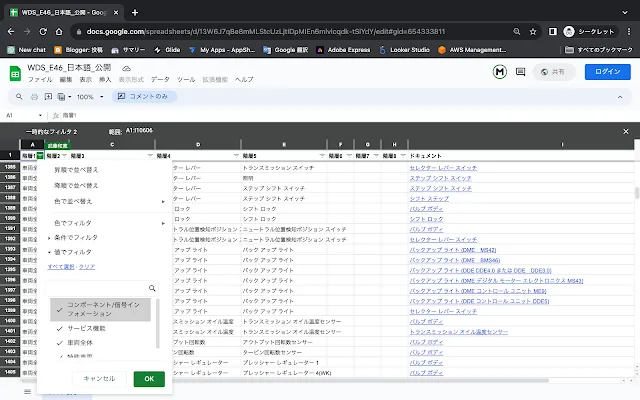The height and width of the screenshot is (400, 640).
Task: Click the vertical scrollbar of the filter list
Action: click(158, 323)
